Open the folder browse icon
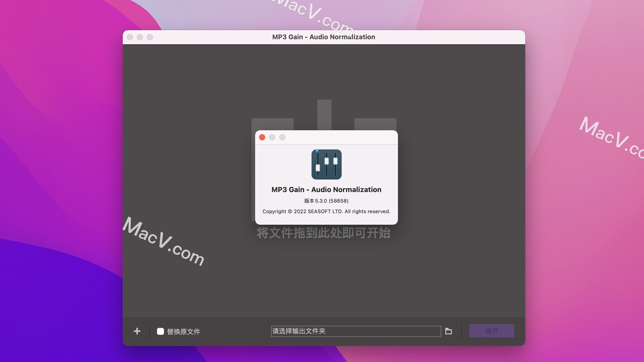 click(x=448, y=331)
